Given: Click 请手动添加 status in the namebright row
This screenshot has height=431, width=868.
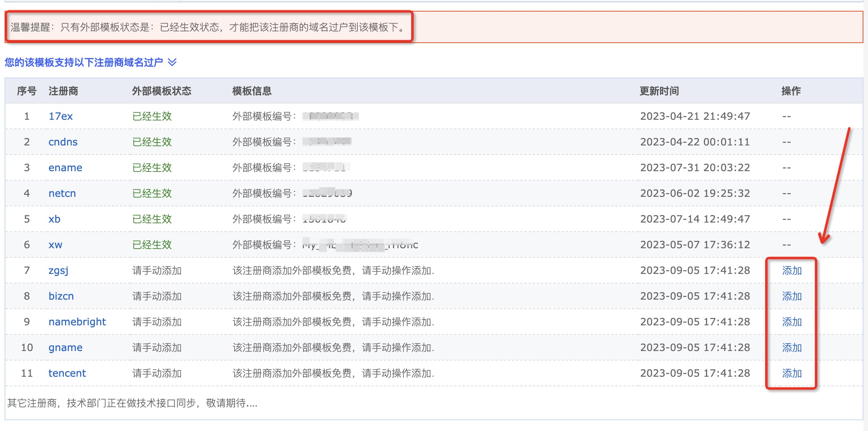Looking at the screenshot, I should [157, 322].
